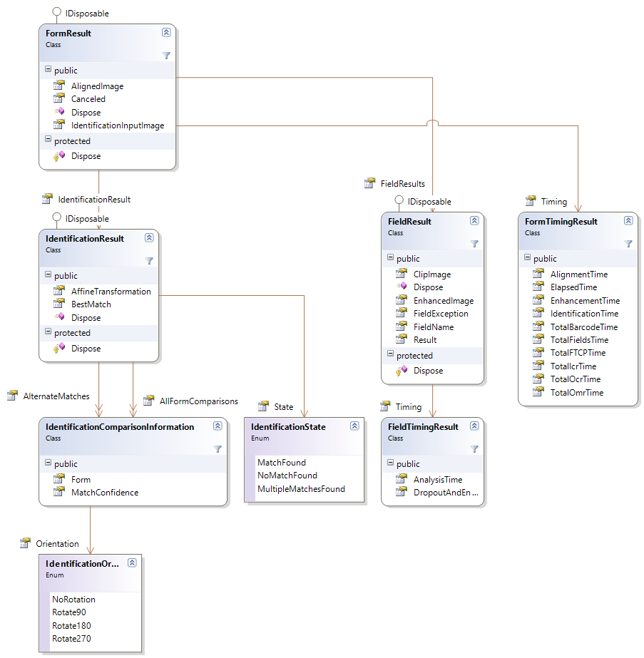
Task: Click the filter icon in FormTimingResult header
Action: pyautogui.click(x=628, y=243)
